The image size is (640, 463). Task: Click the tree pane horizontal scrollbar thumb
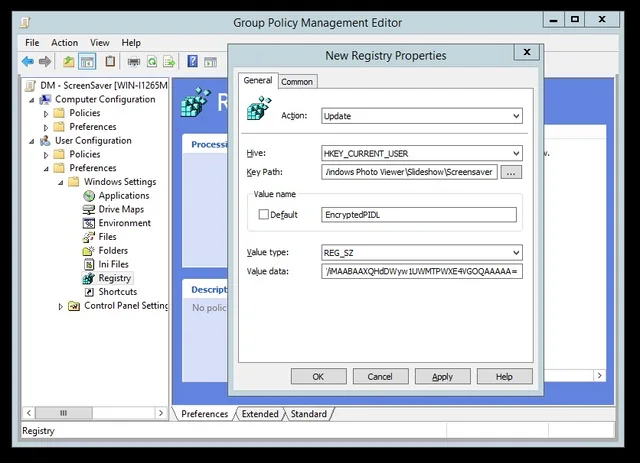64,413
